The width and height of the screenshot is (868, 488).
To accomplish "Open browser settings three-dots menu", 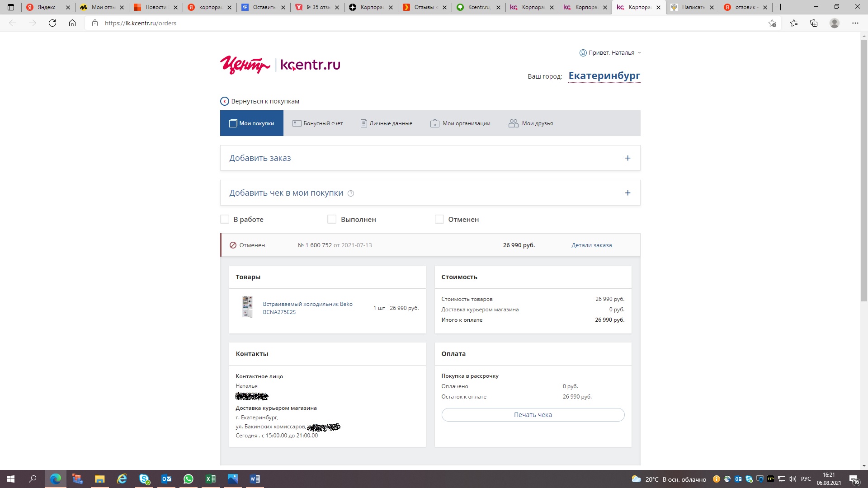I will tap(855, 23).
